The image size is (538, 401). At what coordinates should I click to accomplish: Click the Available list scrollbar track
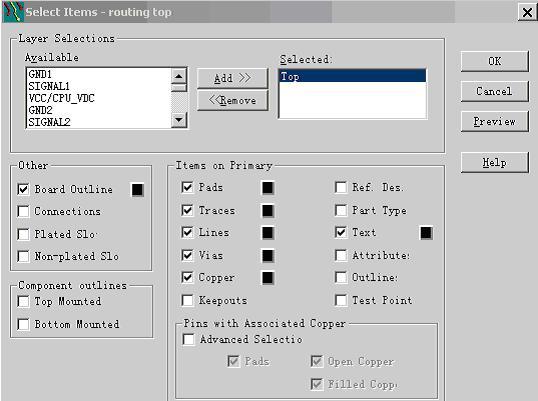(x=179, y=102)
